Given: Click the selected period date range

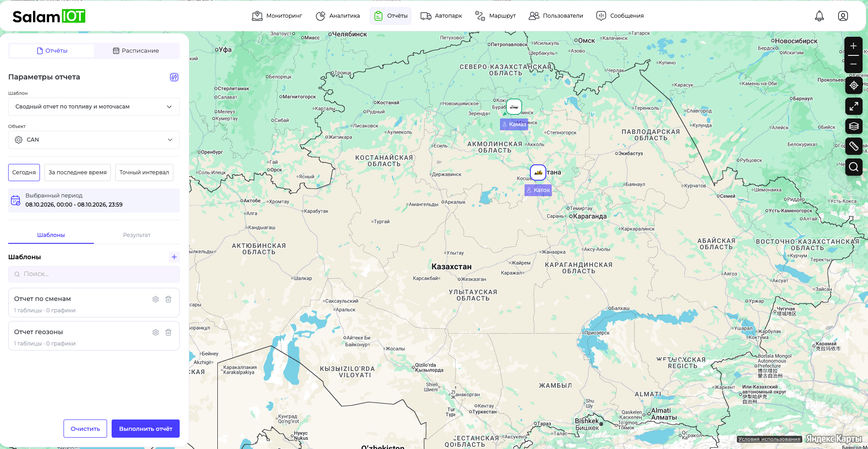Looking at the screenshot, I should coord(74,205).
